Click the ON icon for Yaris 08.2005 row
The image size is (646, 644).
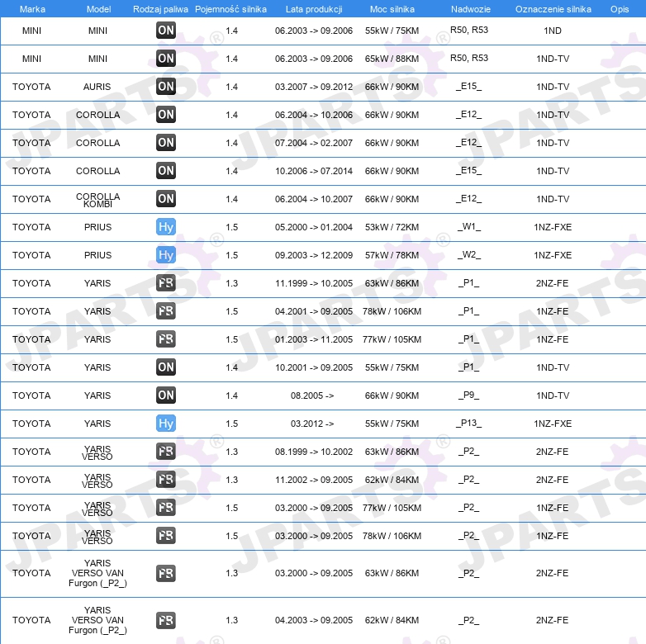tap(165, 395)
